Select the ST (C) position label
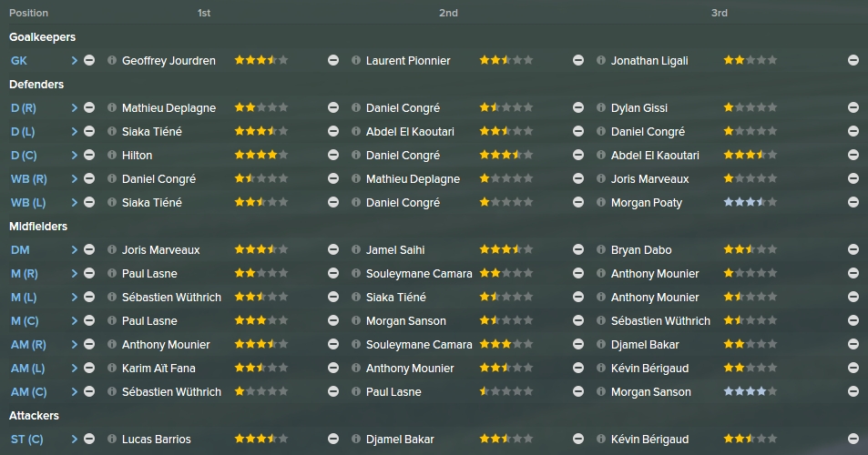 26,439
